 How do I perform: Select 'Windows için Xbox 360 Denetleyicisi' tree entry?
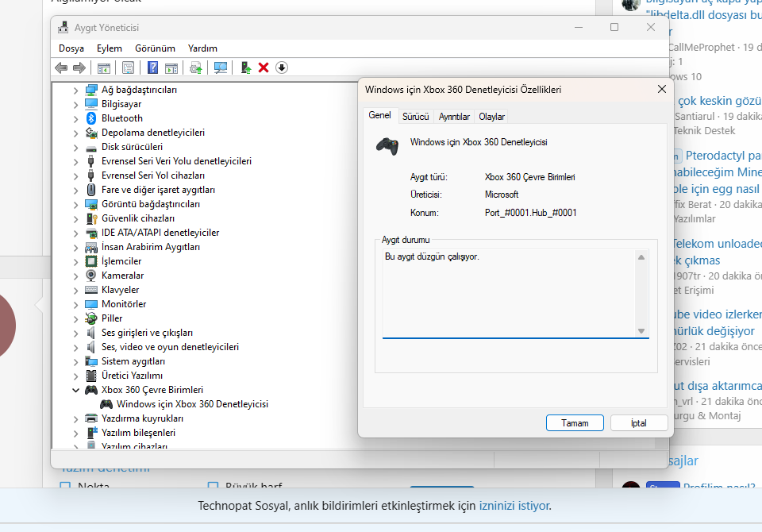pyautogui.click(x=192, y=404)
